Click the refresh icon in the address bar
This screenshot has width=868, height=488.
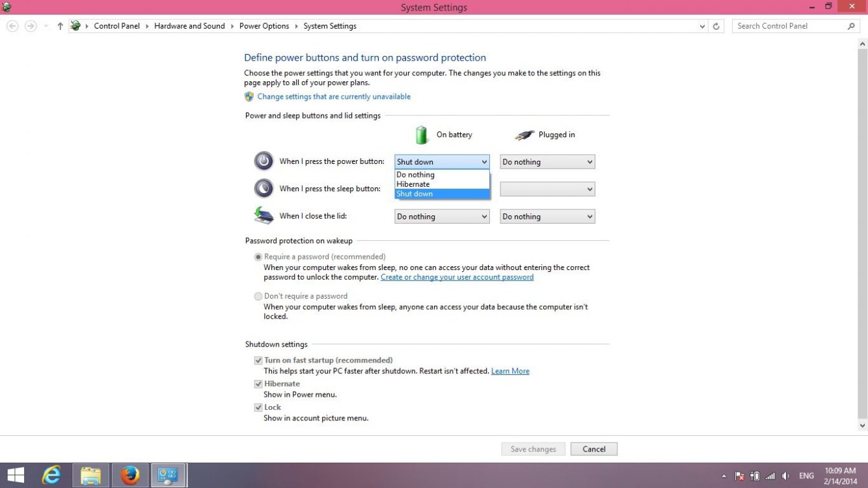pos(716,26)
